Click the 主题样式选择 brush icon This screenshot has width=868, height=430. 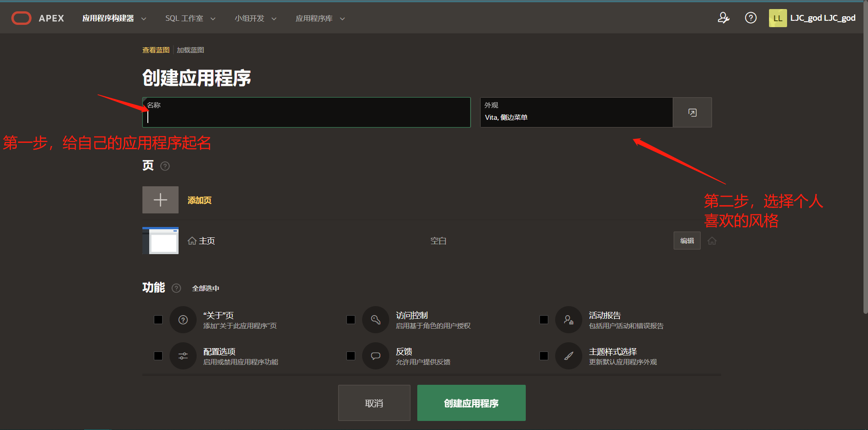pos(569,356)
